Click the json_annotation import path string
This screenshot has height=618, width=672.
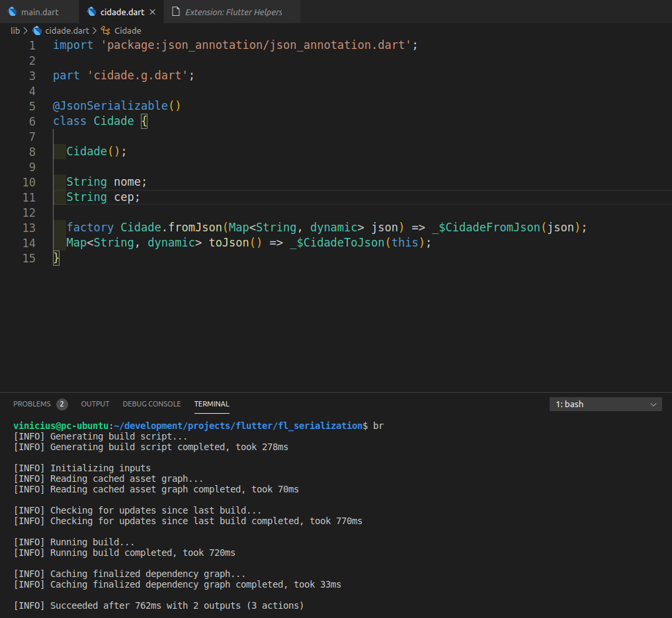pos(256,45)
